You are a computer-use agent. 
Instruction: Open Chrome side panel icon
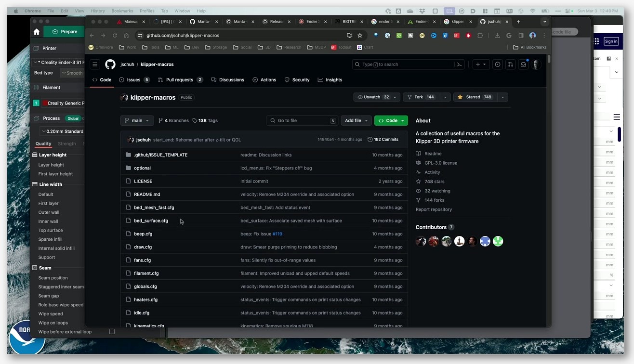click(521, 35)
